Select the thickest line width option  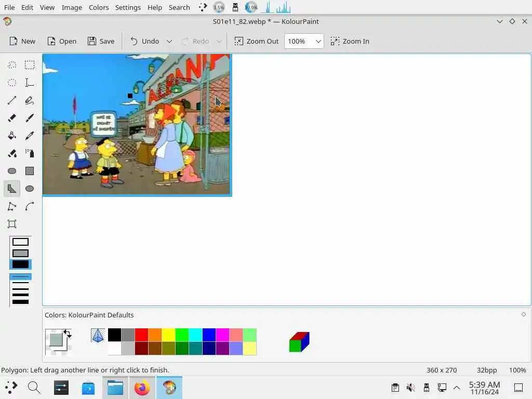point(20,302)
